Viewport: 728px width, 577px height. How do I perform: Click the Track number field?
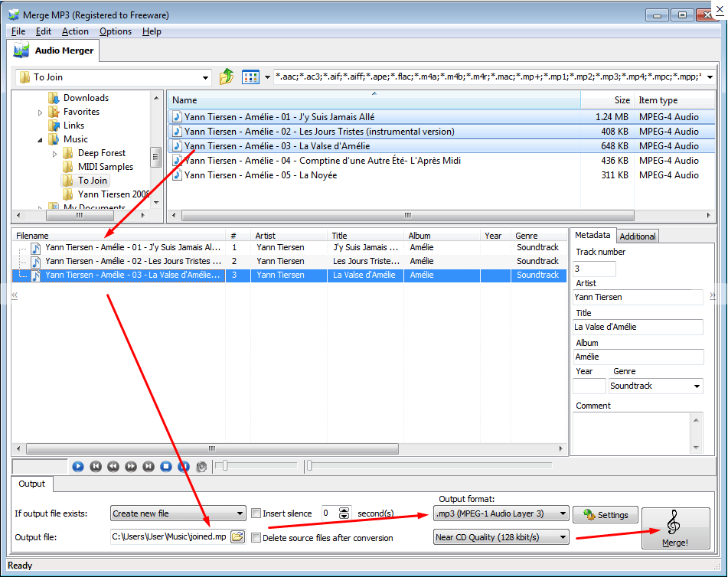point(594,269)
